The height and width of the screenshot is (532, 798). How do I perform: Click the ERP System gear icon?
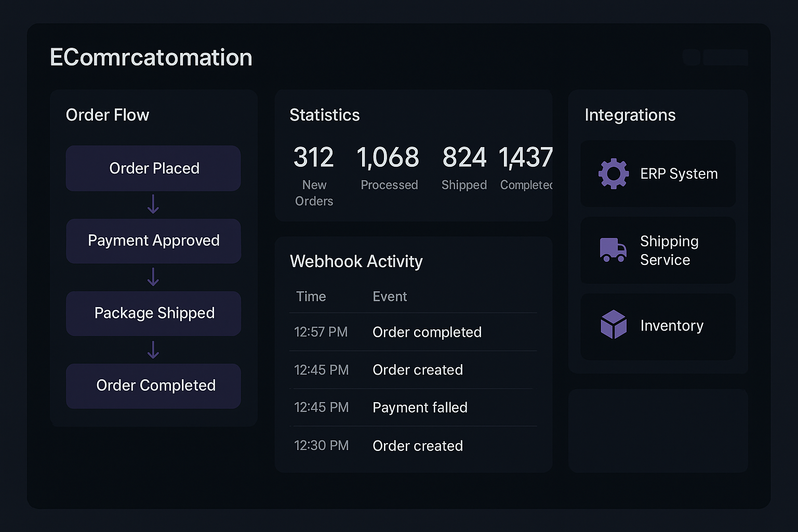coord(614,174)
